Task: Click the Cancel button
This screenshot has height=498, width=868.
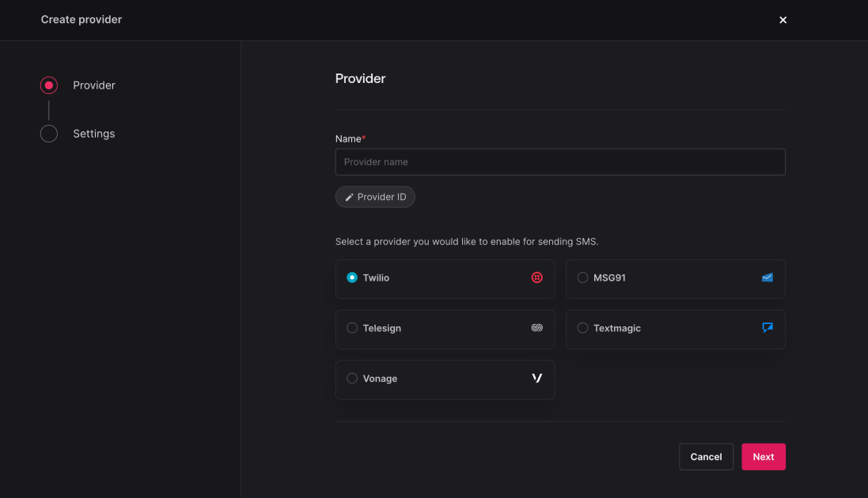Action: coord(706,457)
